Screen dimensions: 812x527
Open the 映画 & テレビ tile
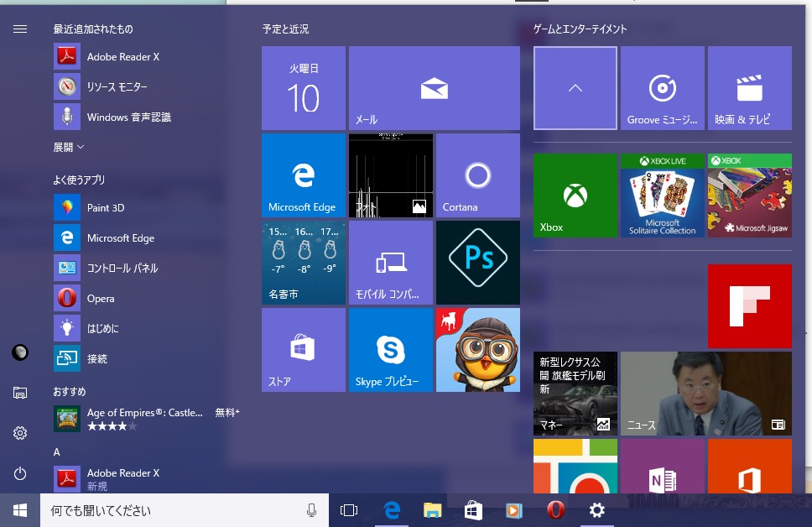click(750, 88)
